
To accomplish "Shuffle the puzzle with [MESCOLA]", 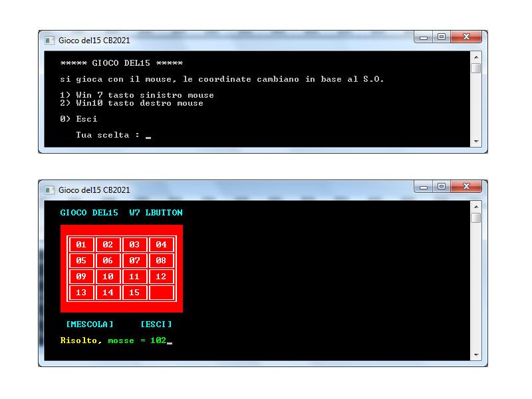I will coord(90,325).
